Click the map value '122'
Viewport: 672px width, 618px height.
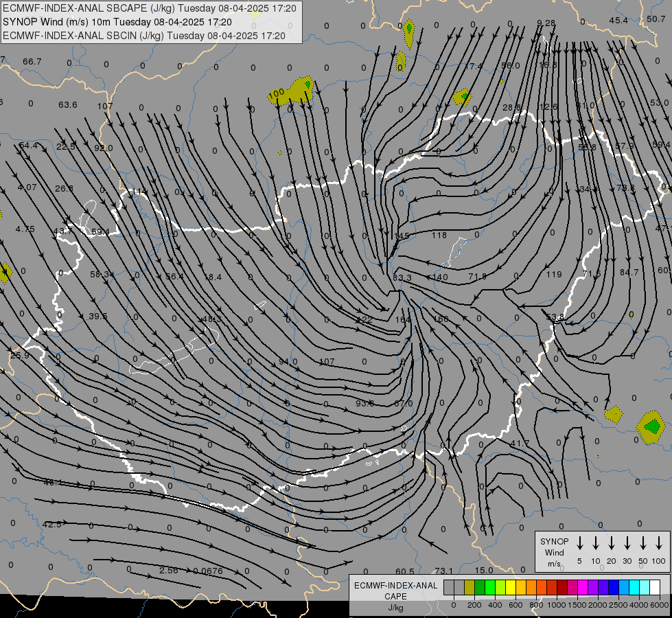click(364, 319)
